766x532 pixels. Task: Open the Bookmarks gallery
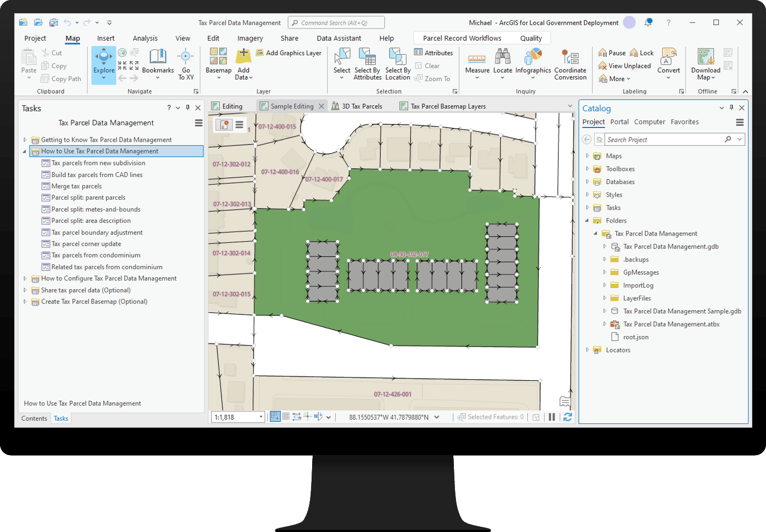coord(158,64)
